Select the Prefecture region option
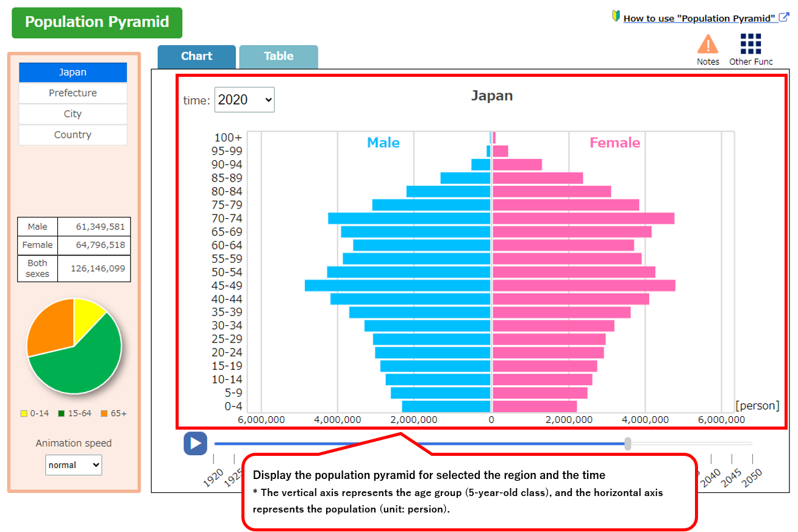The image size is (798, 532). (73, 93)
